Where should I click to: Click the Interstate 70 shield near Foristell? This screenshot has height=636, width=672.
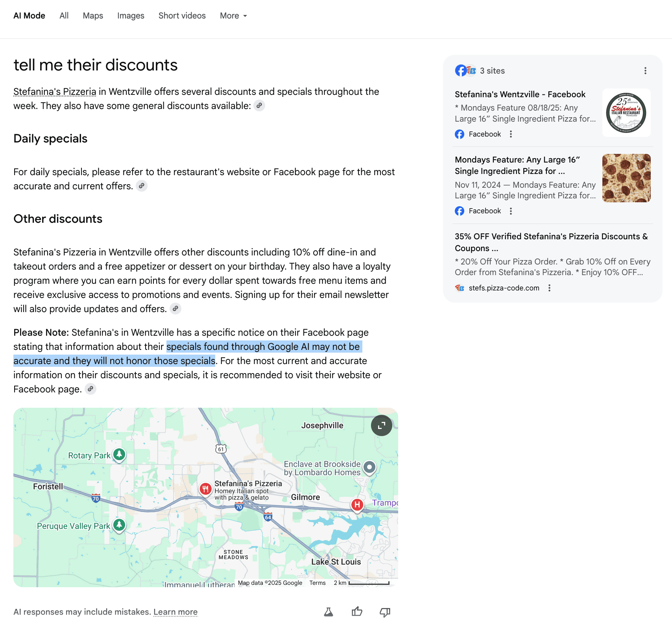[x=96, y=498]
